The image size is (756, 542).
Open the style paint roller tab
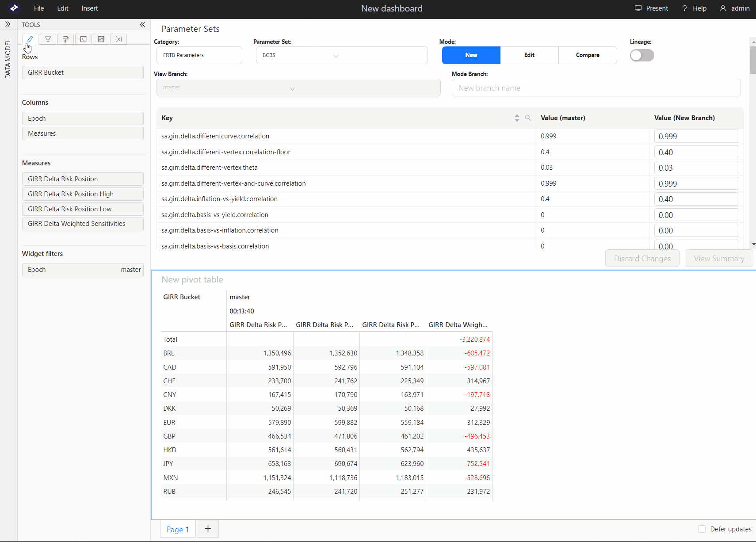(65, 39)
